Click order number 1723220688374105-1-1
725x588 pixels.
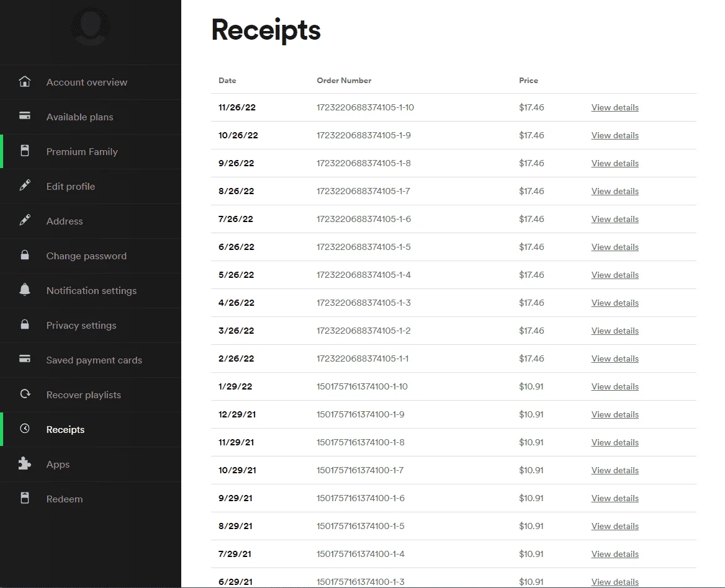(362, 359)
